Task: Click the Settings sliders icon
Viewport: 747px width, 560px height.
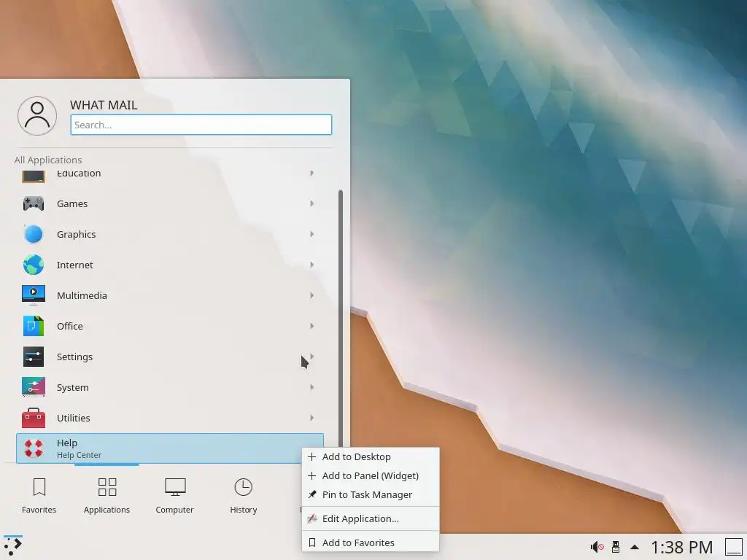Action: 34,357
